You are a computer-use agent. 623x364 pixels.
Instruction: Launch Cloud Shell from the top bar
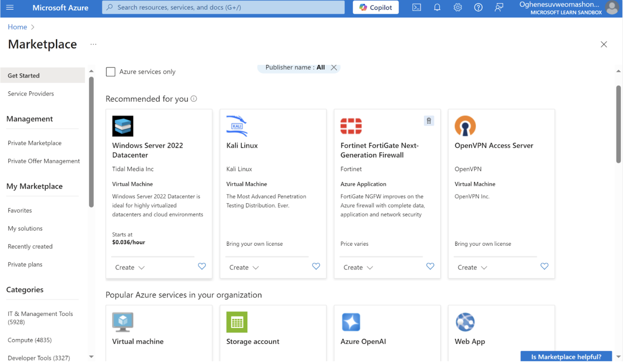tap(416, 7)
